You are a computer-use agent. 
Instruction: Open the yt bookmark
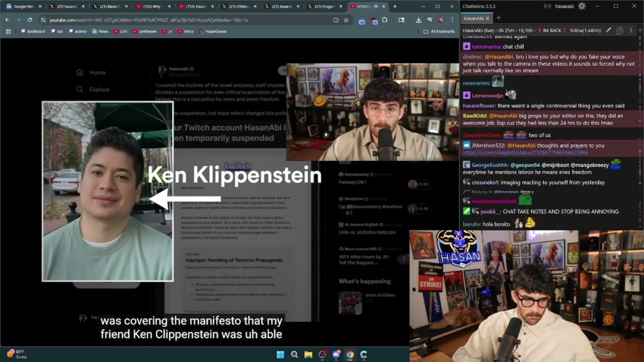pyautogui.click(x=168, y=31)
